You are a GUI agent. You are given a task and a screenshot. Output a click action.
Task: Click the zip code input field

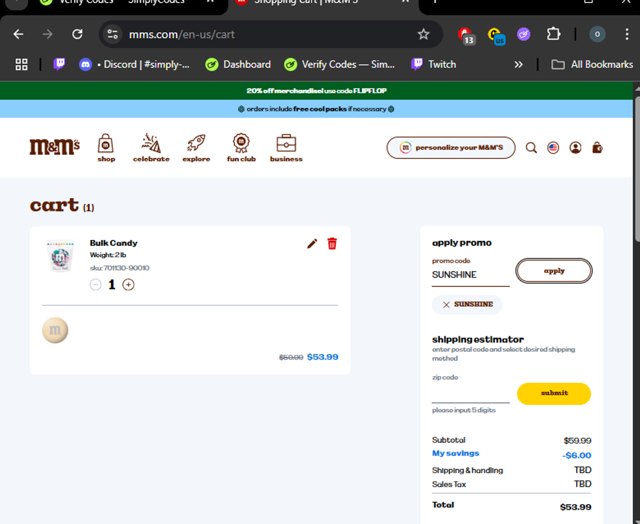click(x=470, y=394)
